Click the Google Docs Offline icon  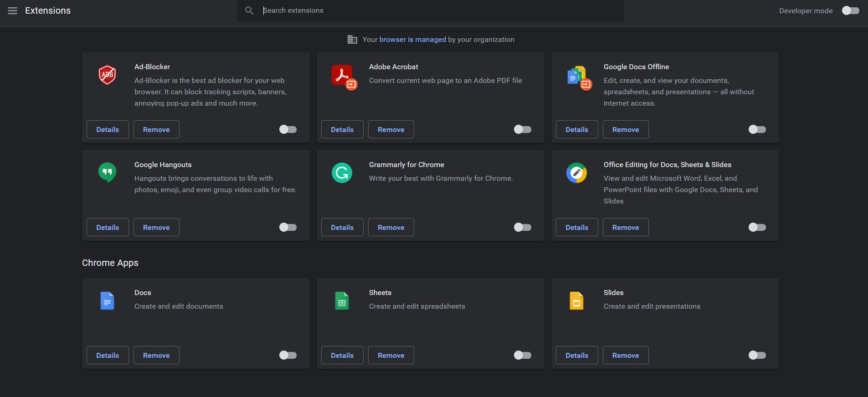579,78
